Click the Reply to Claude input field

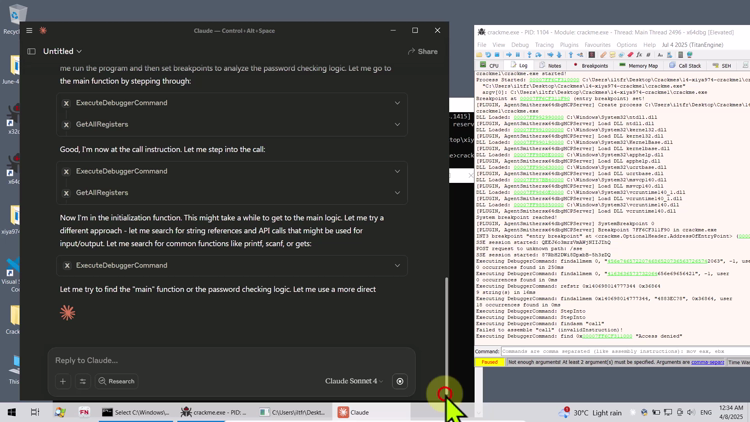(x=232, y=360)
